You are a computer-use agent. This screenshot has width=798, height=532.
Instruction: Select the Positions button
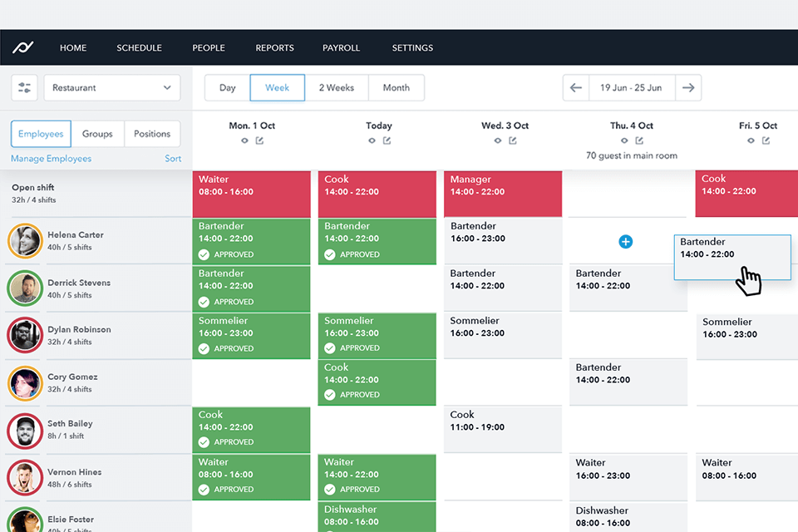(152, 134)
